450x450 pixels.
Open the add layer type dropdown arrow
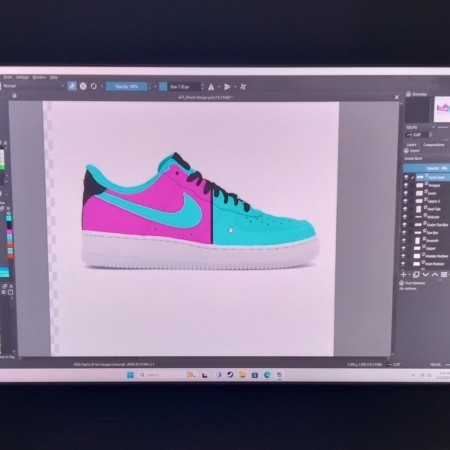[x=409, y=275]
